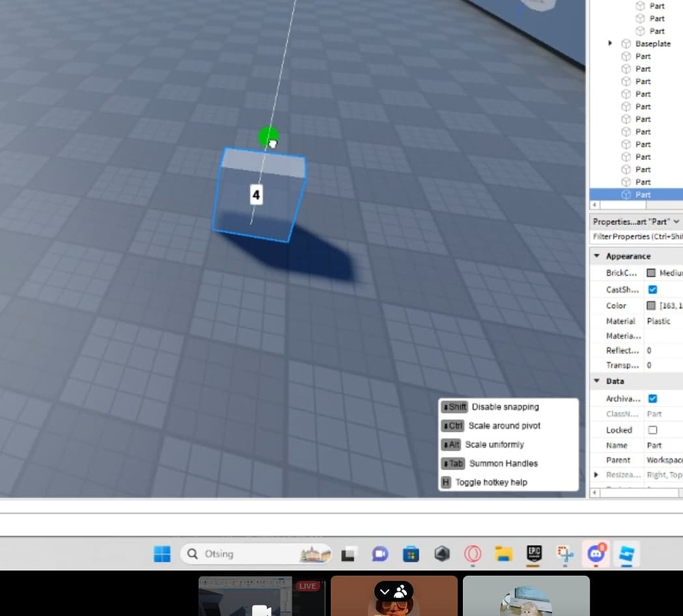This screenshot has width=683, height=616.
Task: Launch Roblox Studio from the taskbar
Action: pyautogui.click(x=626, y=554)
